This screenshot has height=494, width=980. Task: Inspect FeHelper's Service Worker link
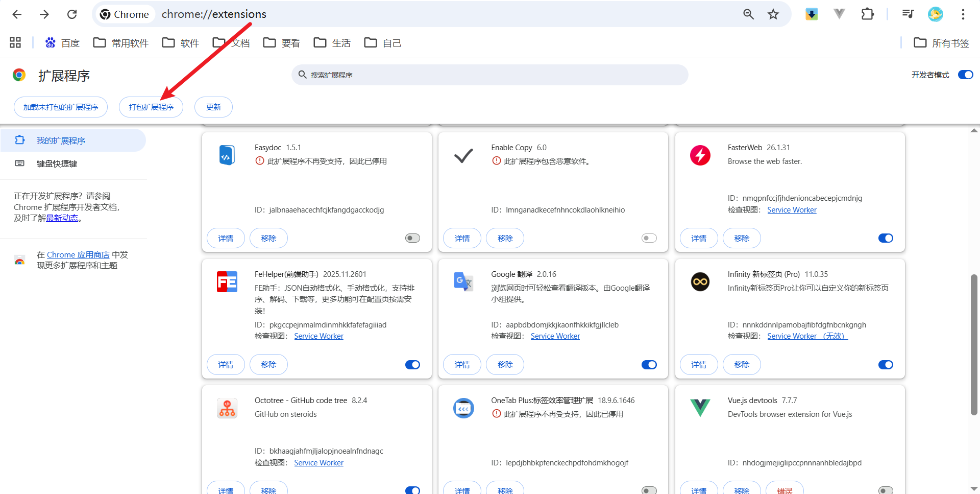[318, 336]
